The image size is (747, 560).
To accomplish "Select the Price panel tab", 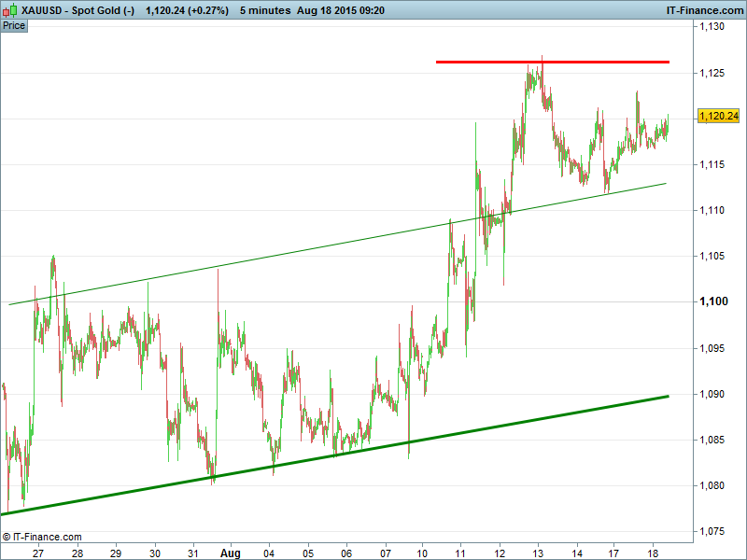I will point(14,25).
